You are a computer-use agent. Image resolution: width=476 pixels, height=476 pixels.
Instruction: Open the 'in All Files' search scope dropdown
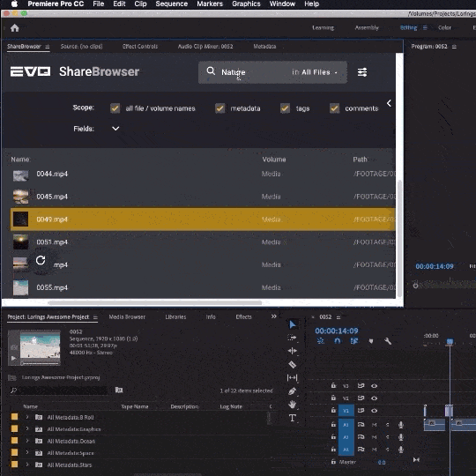click(x=315, y=72)
